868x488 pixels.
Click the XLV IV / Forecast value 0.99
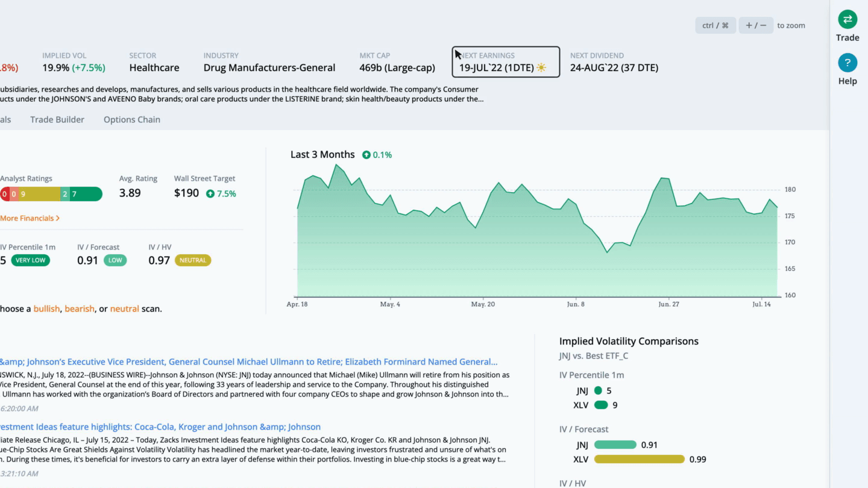[x=697, y=459]
